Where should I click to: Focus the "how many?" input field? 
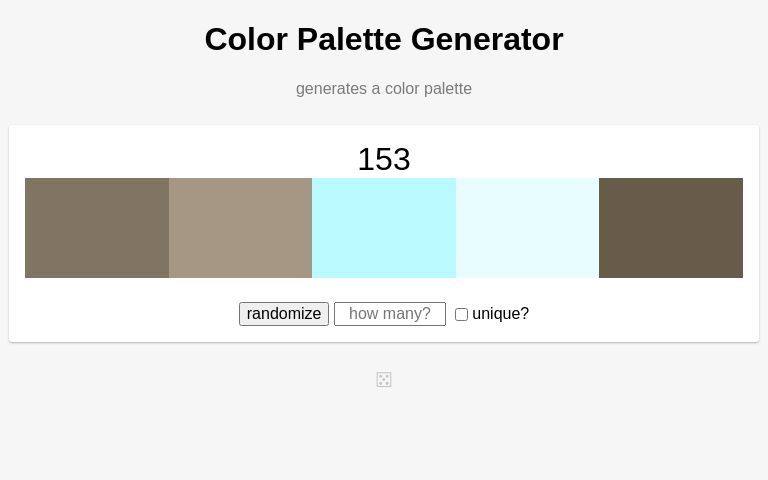(390, 314)
